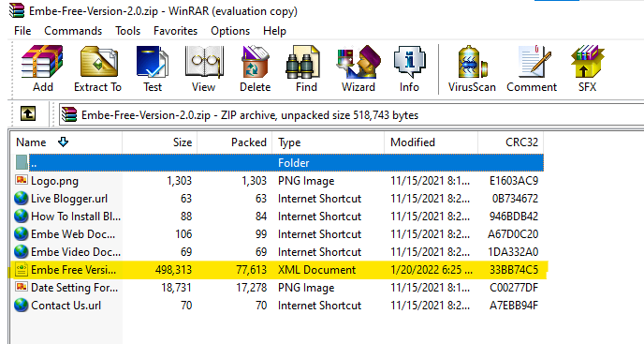
Task: Click CRC32 value A67D0C20
Action: pyautogui.click(x=513, y=233)
